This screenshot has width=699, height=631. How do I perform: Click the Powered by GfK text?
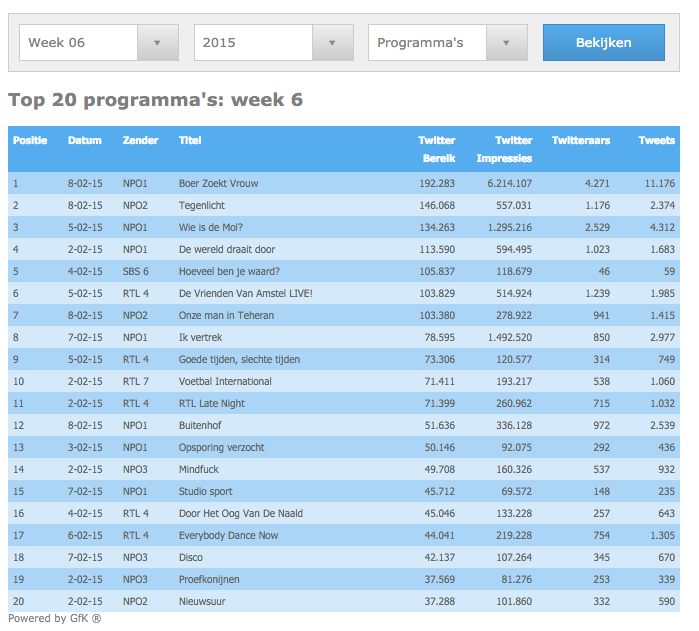click(x=54, y=619)
